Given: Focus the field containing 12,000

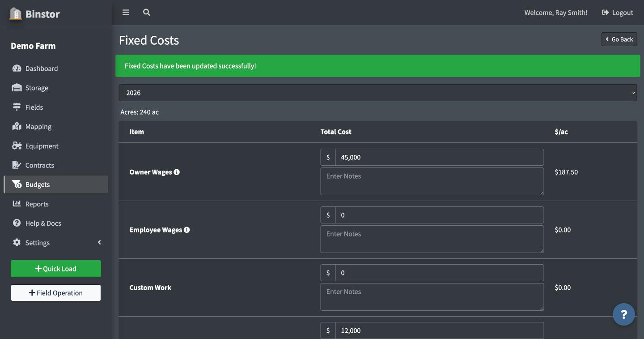Looking at the screenshot, I should click(x=439, y=330).
